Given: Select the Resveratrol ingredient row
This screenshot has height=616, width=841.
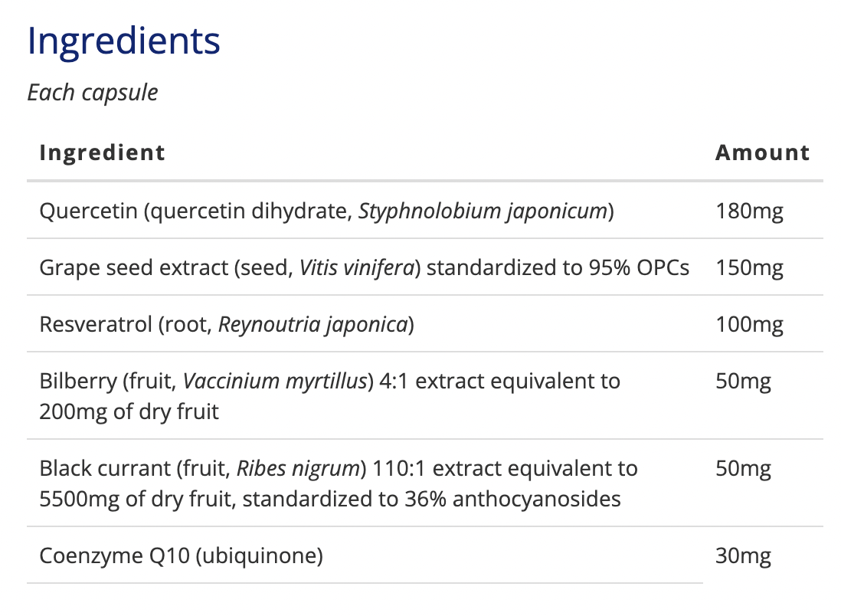Looking at the screenshot, I should pyautogui.click(x=227, y=324).
